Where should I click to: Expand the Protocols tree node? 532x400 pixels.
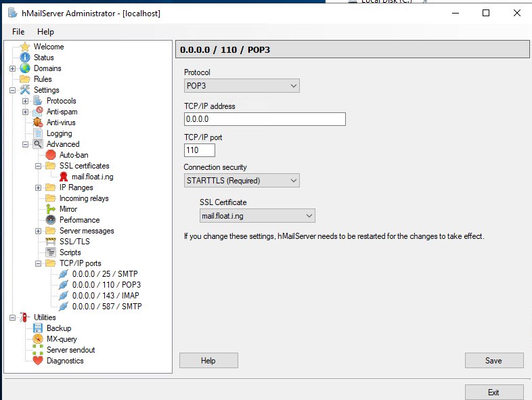tap(26, 101)
